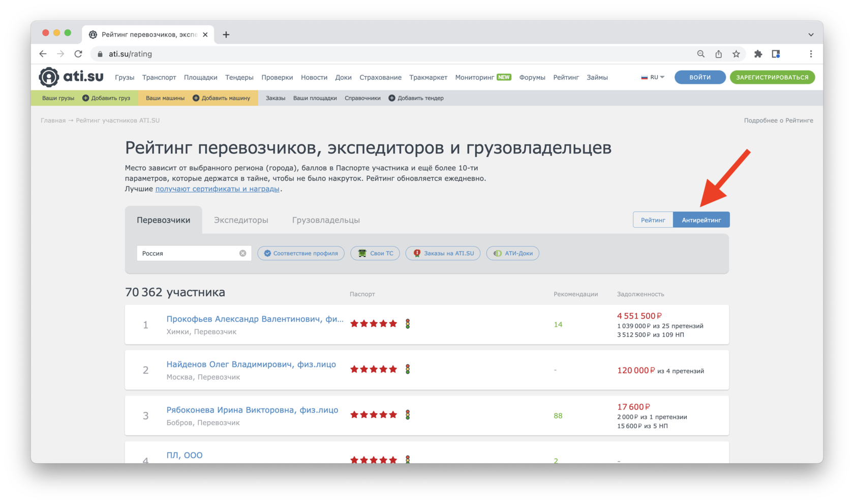Click the share page icon
The width and height of the screenshot is (854, 504).
[x=718, y=54]
